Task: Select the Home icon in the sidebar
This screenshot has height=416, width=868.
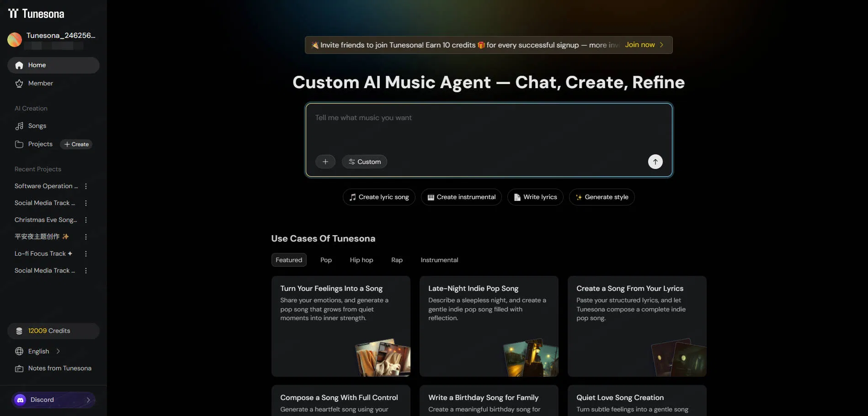Action: click(19, 65)
